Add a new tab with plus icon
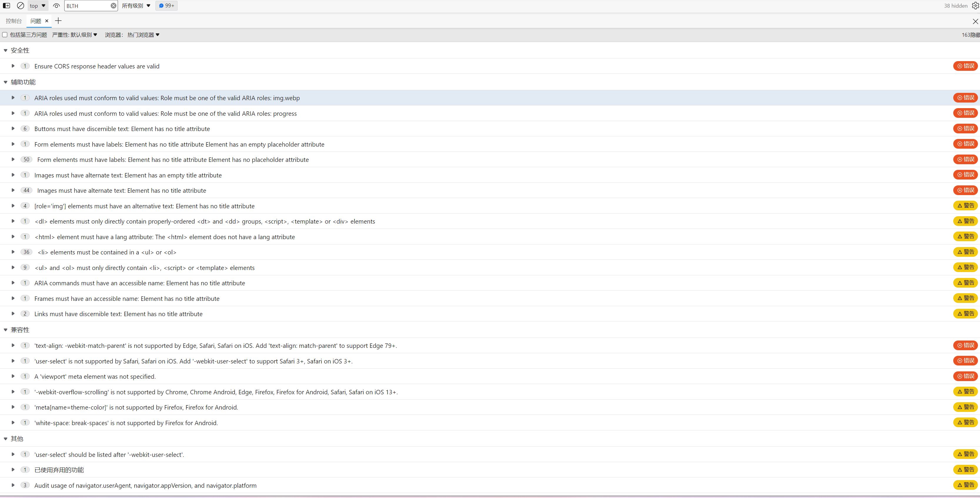The width and height of the screenshot is (980, 498). (x=58, y=21)
